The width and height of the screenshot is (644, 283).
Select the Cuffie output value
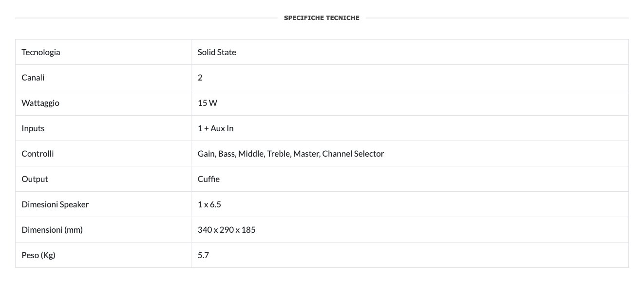pyautogui.click(x=208, y=179)
